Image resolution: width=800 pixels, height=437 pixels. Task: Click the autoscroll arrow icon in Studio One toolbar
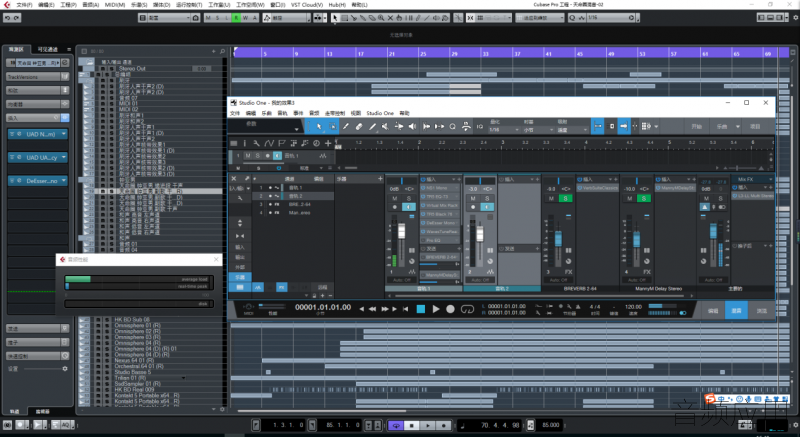623,126
